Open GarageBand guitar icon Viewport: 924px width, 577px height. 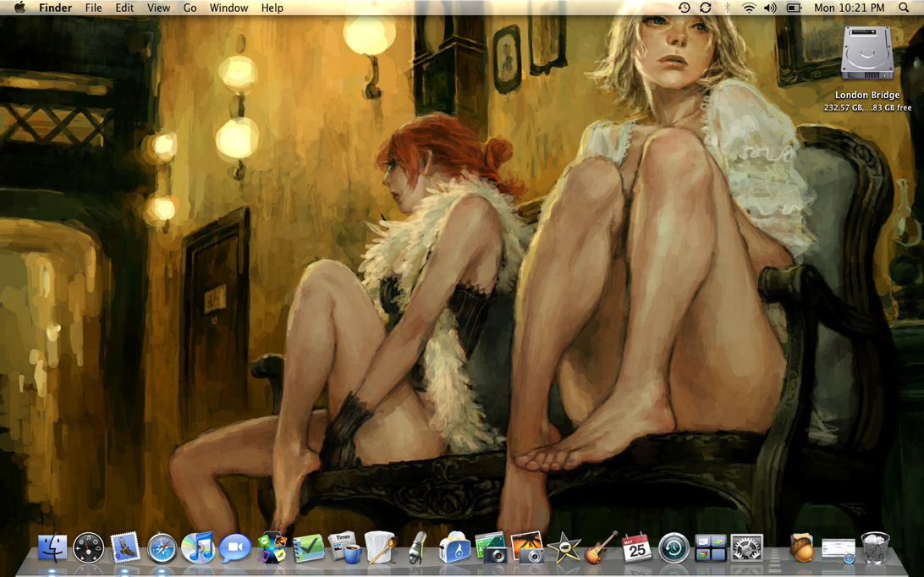pyautogui.click(x=601, y=547)
